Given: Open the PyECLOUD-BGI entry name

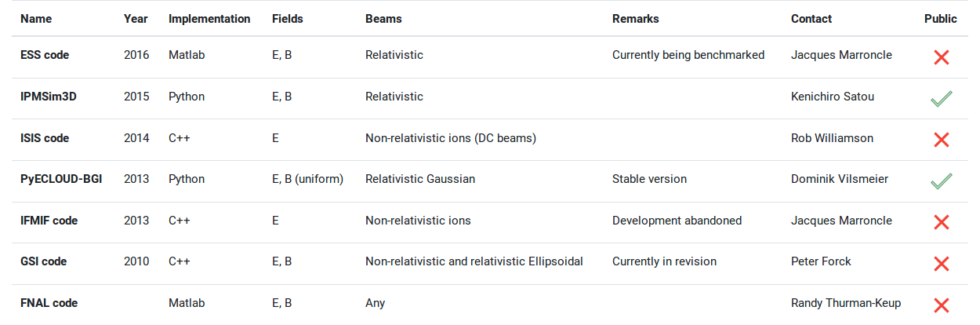Looking at the screenshot, I should [x=61, y=179].
